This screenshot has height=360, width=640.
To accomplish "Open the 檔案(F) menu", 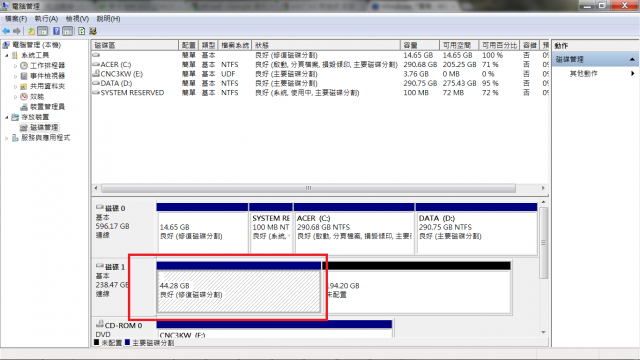I will point(16,19).
